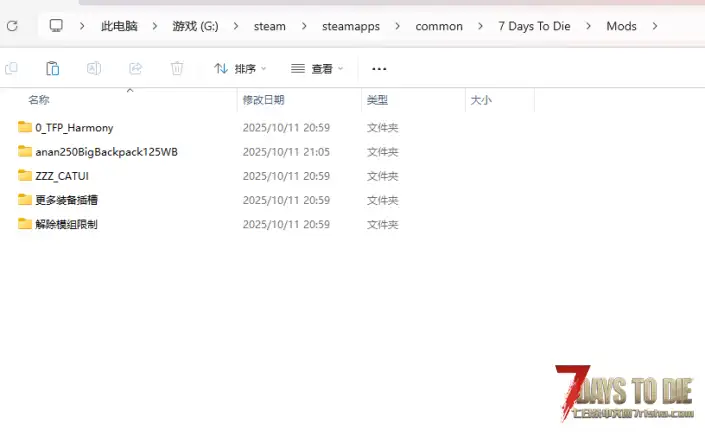
Task: Sort by 修改日期 column header
Action: coord(263,100)
